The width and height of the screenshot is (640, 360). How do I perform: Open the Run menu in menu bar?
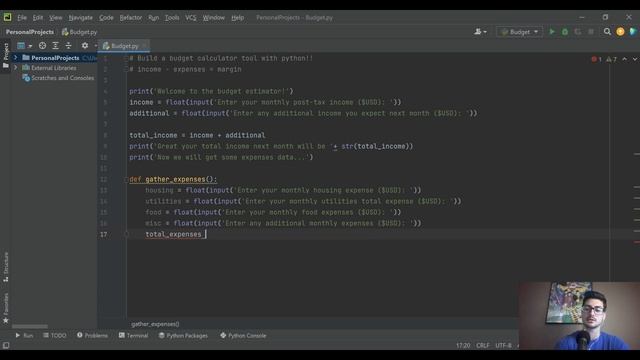pos(153,18)
